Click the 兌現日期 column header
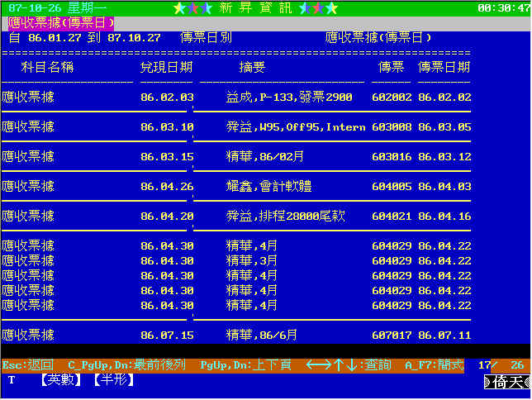The width and height of the screenshot is (532, 400). [x=166, y=67]
